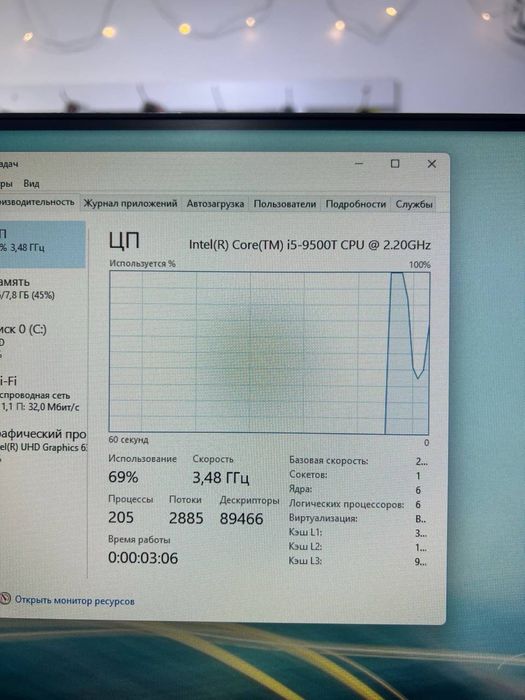Select the Пользователи tab

pyautogui.click(x=285, y=204)
